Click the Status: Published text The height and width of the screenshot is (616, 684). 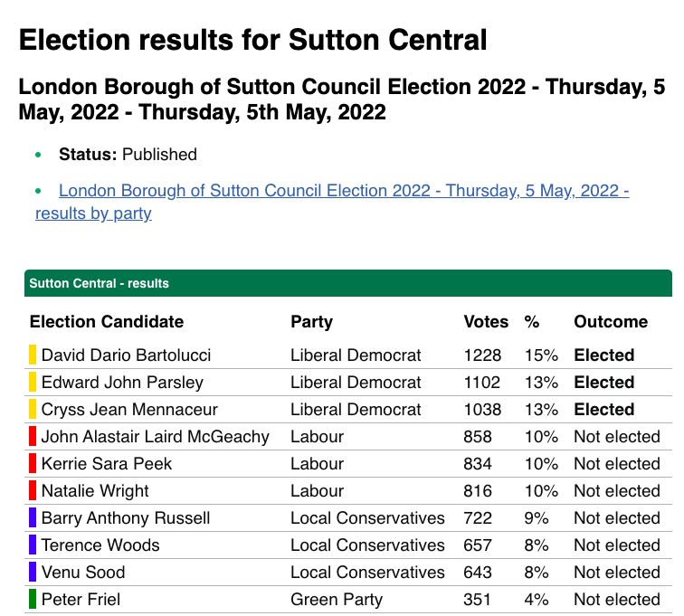point(128,155)
